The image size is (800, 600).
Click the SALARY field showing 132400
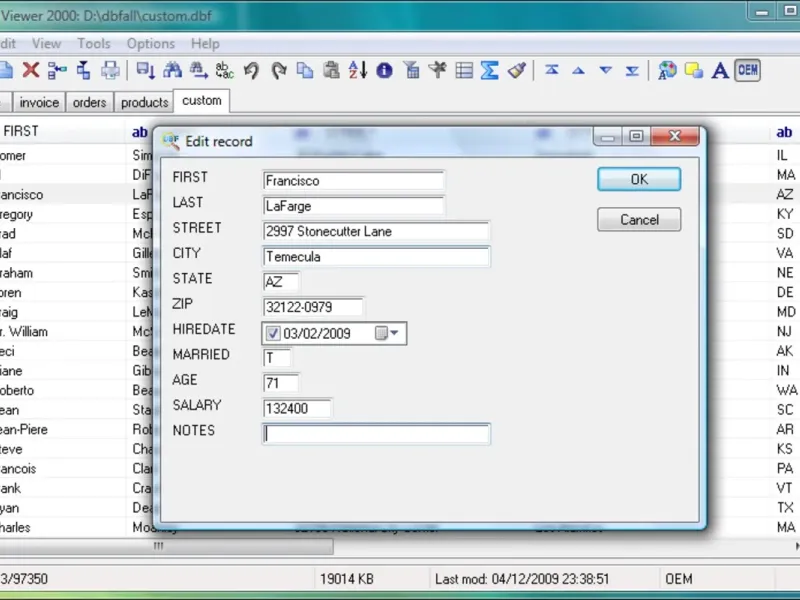pyautogui.click(x=297, y=408)
